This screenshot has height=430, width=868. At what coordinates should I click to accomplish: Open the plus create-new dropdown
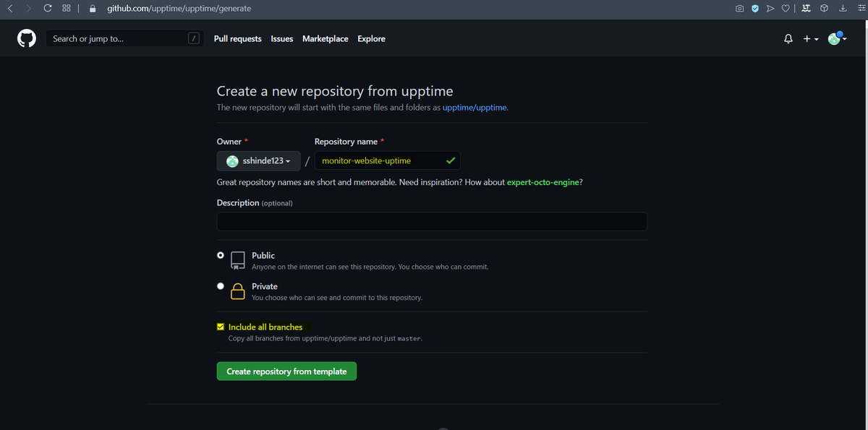(809, 39)
